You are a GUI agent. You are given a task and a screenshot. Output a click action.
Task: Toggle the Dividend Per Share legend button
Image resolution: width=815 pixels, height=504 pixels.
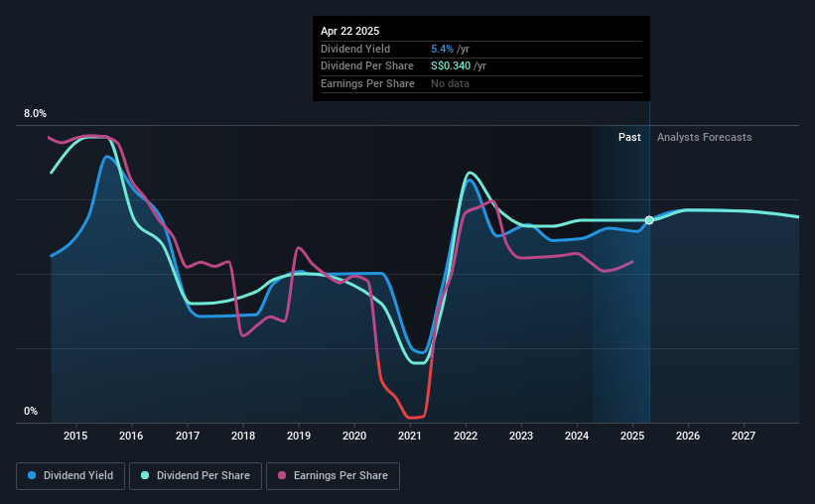pos(196,476)
